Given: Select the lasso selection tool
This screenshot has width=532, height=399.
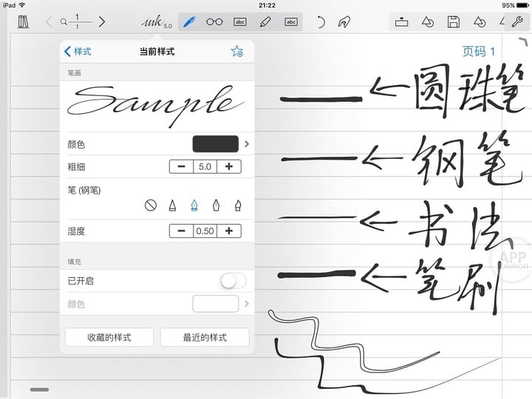Looking at the screenshot, I should pos(344,22).
